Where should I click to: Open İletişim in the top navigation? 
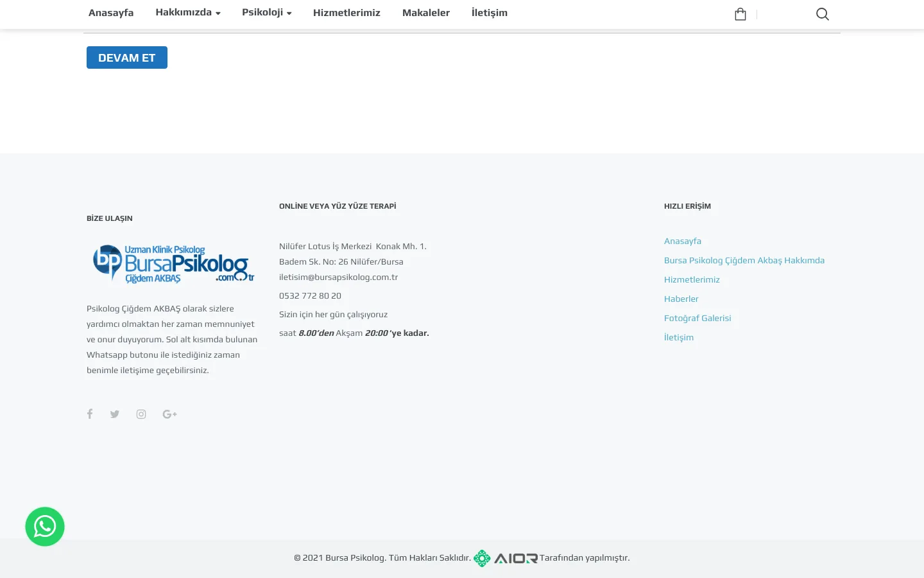490,13
